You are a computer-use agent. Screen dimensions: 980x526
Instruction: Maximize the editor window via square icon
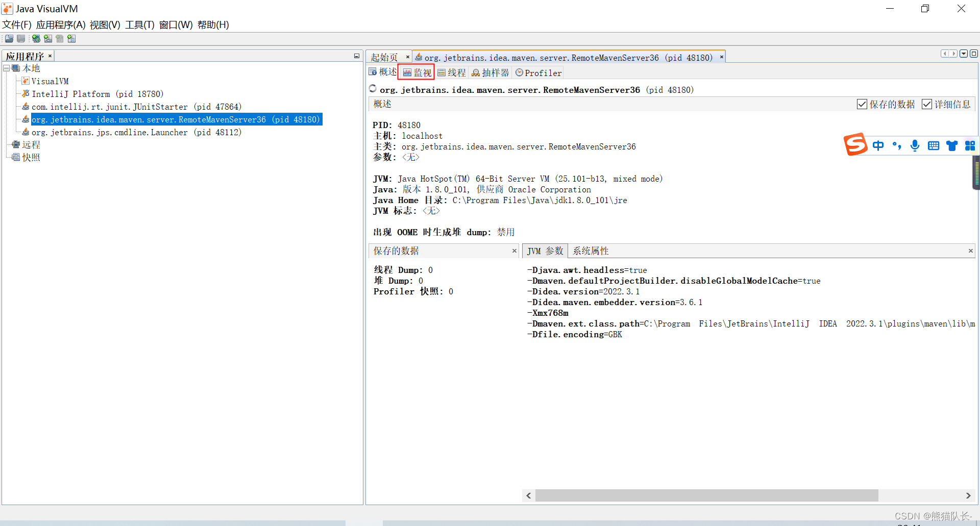coord(974,54)
